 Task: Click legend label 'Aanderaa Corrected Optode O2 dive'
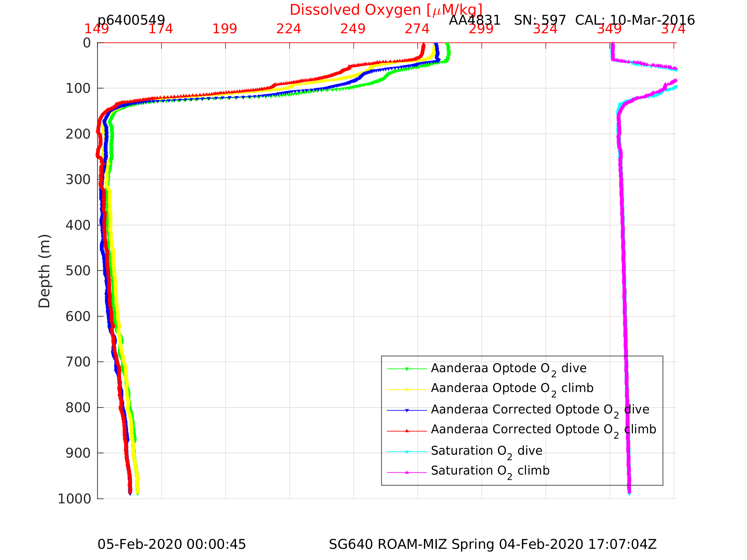540,411
